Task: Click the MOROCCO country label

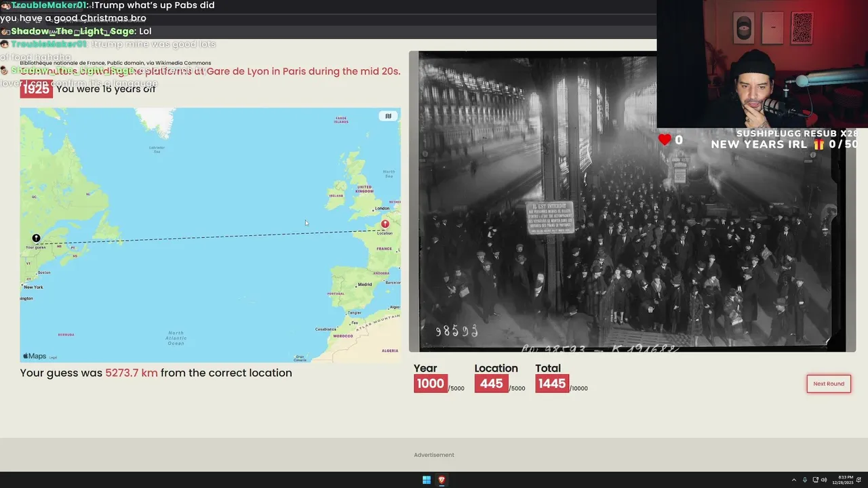Action: pos(343,335)
